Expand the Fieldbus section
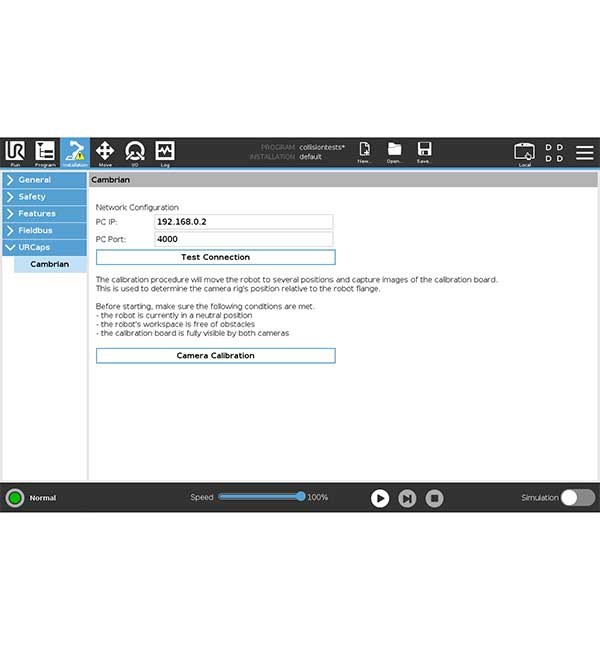The height and width of the screenshot is (650, 600). coord(44,230)
